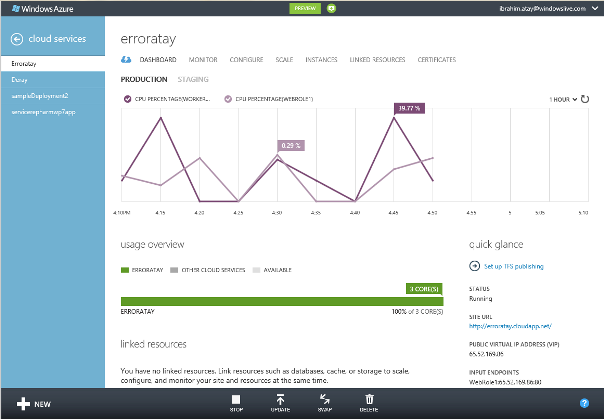Click the INPUT ENDPOINTS WebRole1 value
This screenshot has width=604, height=419.
[x=505, y=382]
